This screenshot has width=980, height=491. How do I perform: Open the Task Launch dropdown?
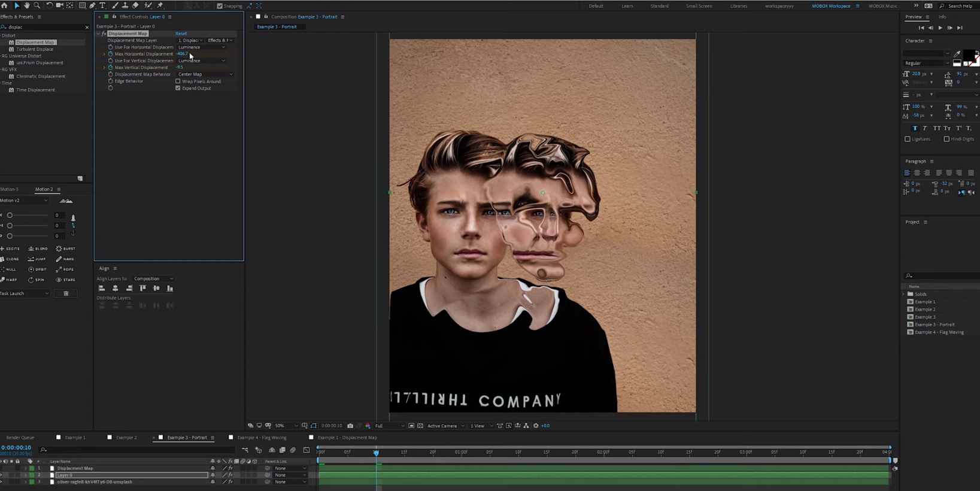coord(25,293)
